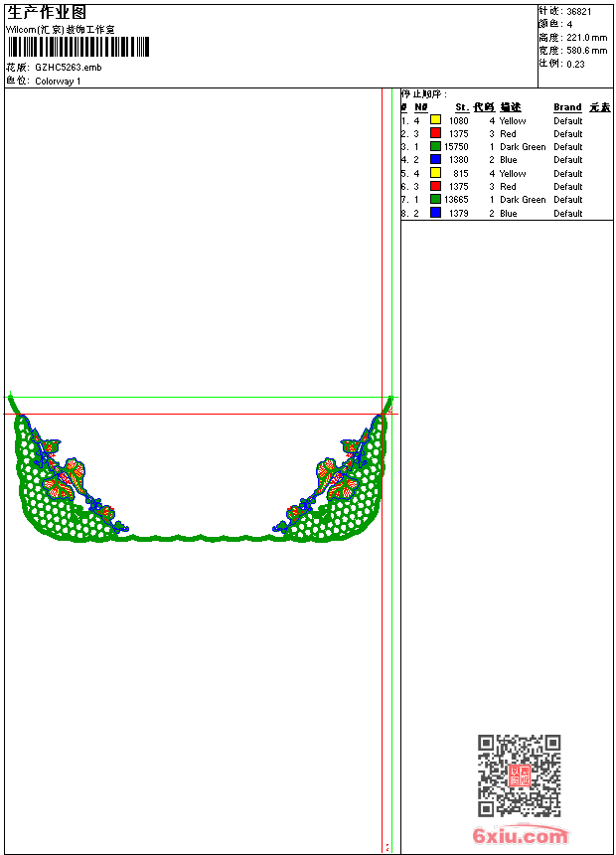
Task: Select the yellow swatch with 815 stitches
Action: click(435, 173)
